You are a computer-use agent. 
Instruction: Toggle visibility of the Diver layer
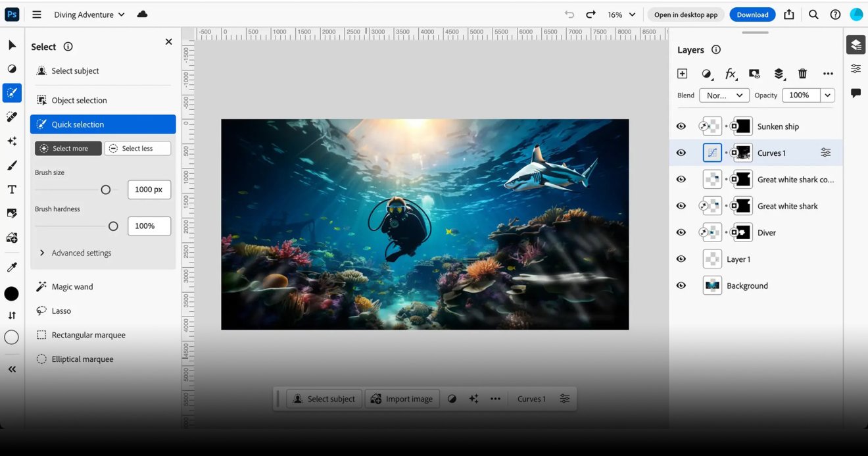point(681,232)
